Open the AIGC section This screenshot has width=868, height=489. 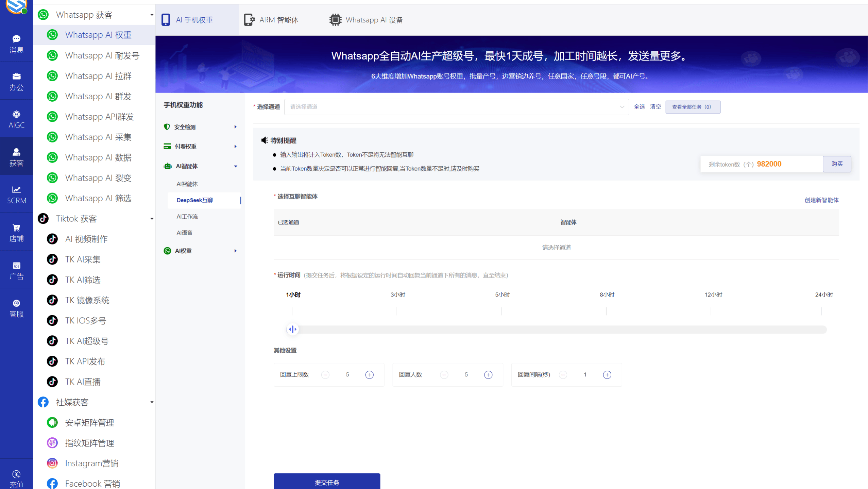[x=16, y=118]
